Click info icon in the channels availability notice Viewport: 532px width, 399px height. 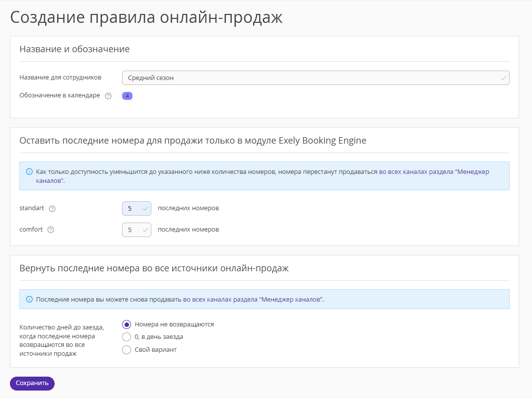(29, 171)
